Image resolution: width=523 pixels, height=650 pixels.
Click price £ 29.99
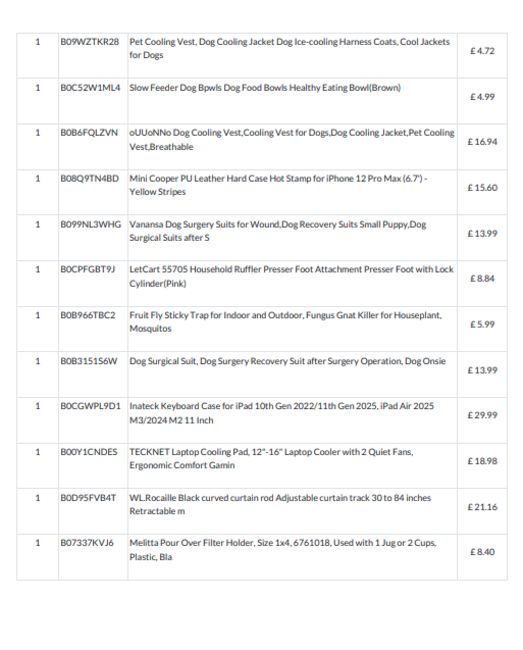coord(482,415)
